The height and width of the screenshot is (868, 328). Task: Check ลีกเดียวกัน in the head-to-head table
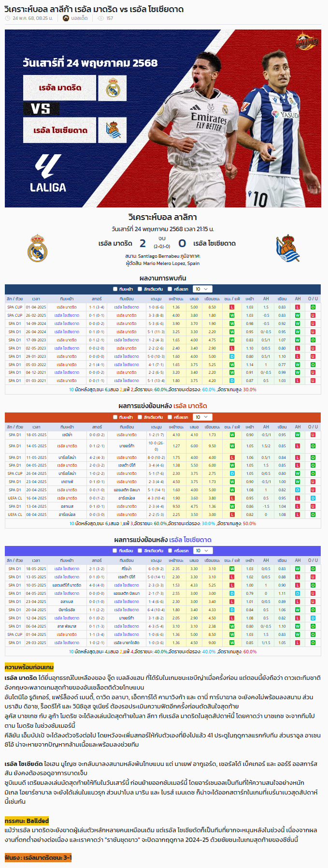pos(140,289)
